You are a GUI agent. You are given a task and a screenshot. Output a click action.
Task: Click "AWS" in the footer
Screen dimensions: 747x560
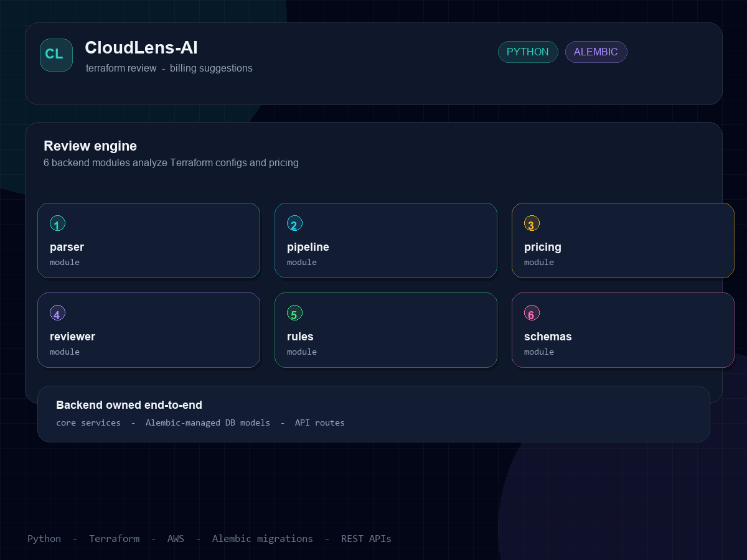coord(176,539)
